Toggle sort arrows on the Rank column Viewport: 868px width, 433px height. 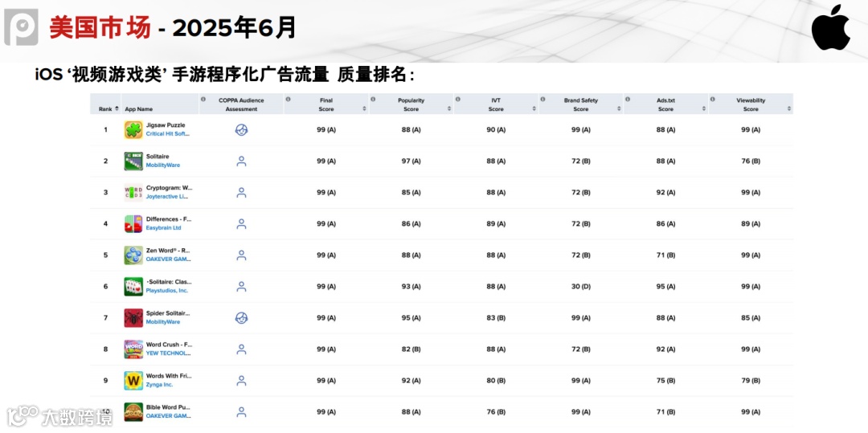coord(117,109)
